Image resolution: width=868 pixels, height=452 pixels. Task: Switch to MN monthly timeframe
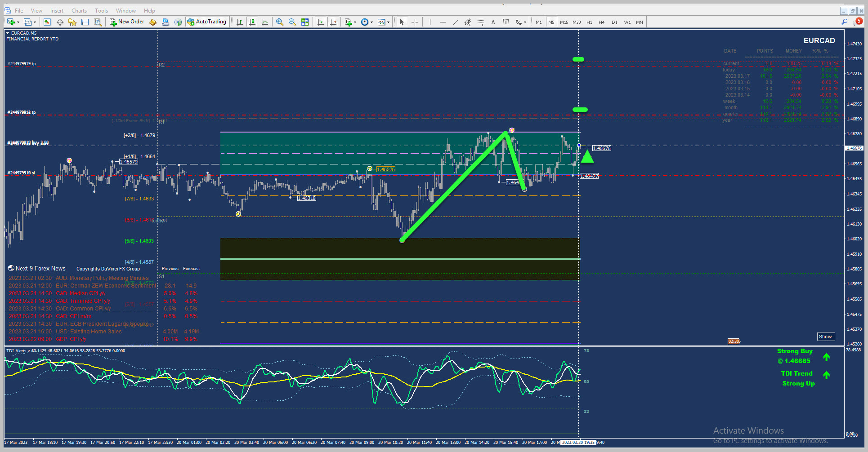pos(640,22)
